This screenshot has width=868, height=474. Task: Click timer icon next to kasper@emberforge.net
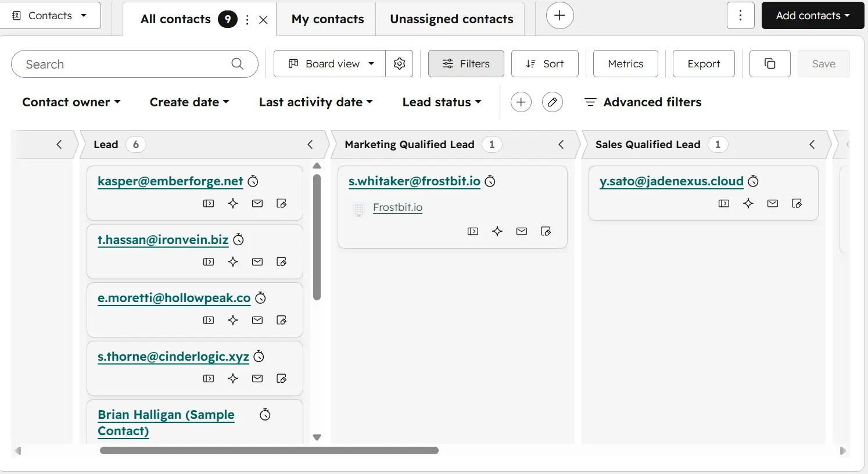click(x=253, y=181)
